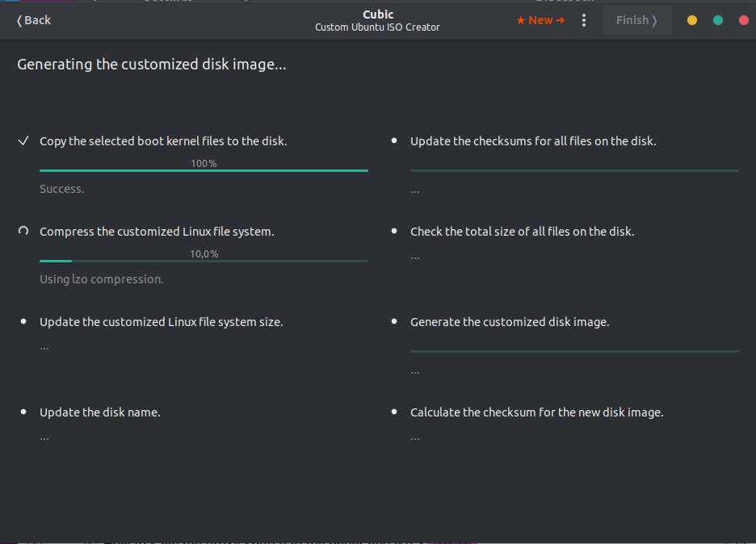Click the Cubic title in header bar
This screenshot has width=756, height=544.
click(x=378, y=15)
